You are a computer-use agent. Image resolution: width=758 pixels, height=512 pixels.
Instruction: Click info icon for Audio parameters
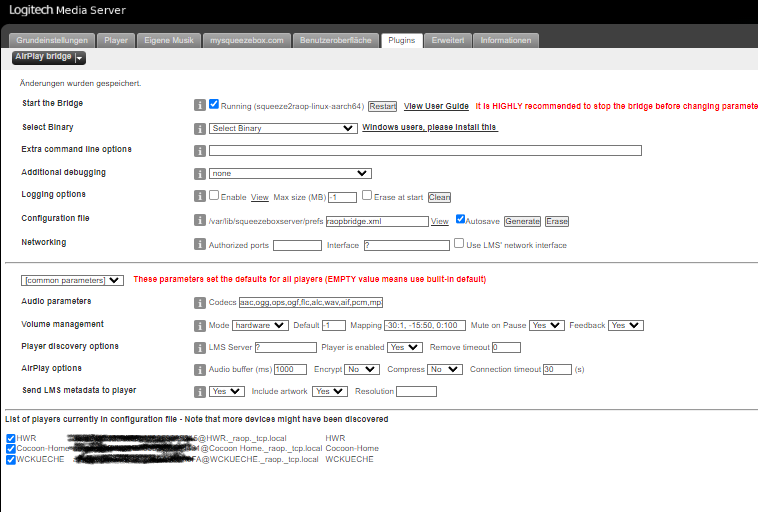(x=200, y=303)
